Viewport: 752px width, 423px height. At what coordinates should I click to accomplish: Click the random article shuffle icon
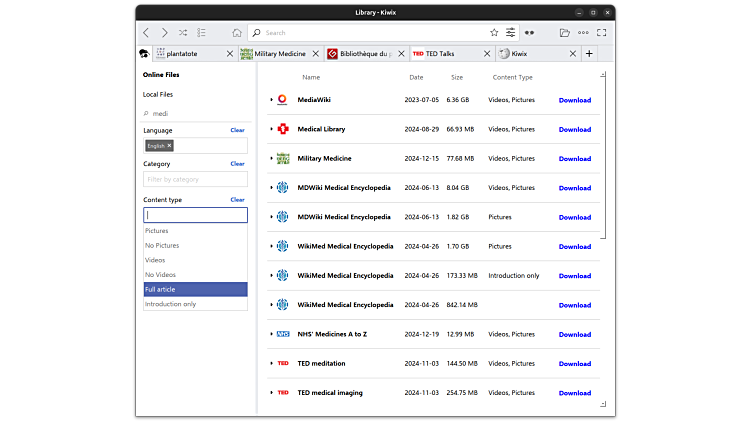click(x=183, y=32)
